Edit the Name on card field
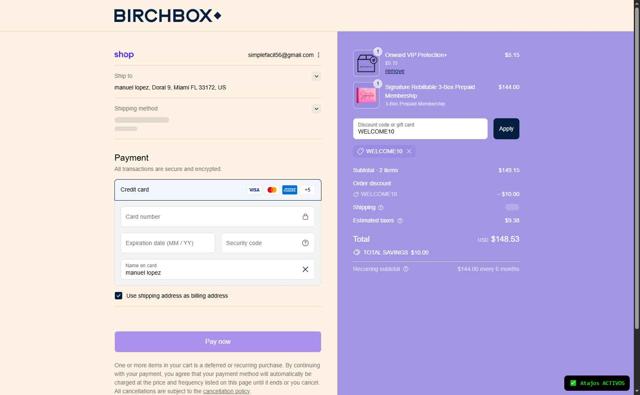Viewport: 640px width, 395px height. pos(218,269)
